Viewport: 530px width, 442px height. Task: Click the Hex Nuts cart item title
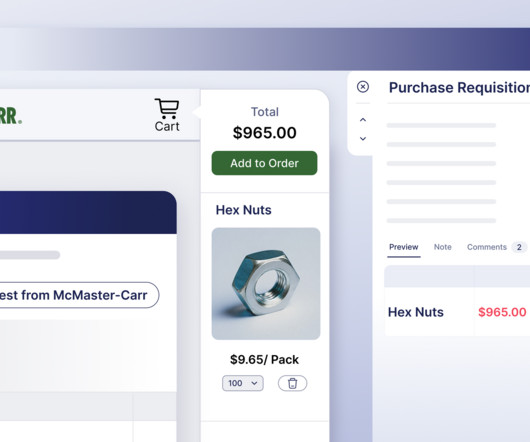point(243,210)
